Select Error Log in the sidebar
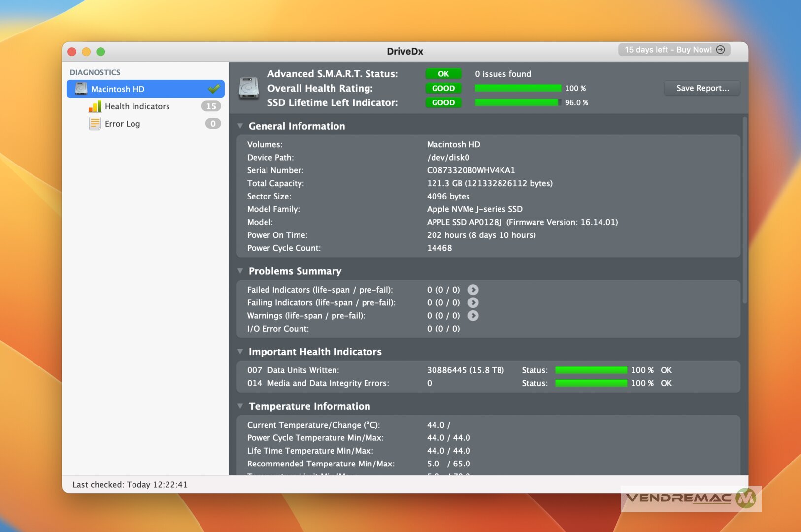The width and height of the screenshot is (801, 532). (122, 124)
